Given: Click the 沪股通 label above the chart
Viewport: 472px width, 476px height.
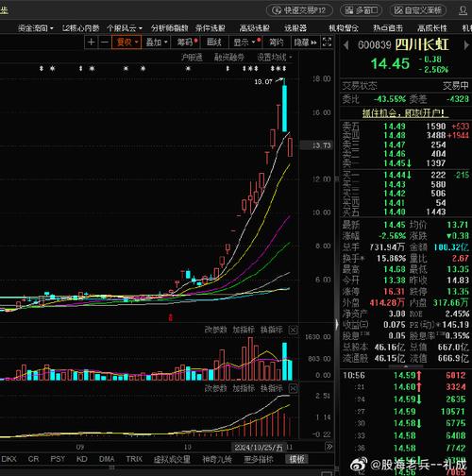Looking at the screenshot, I should (192, 58).
